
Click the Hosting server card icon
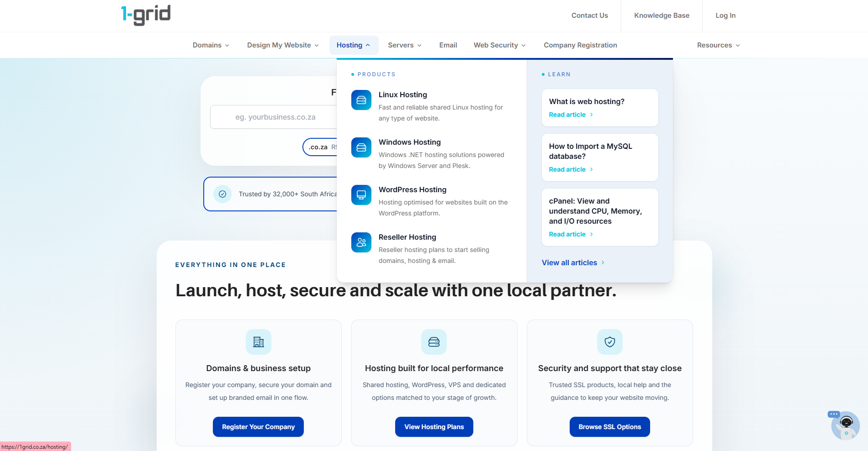434,342
